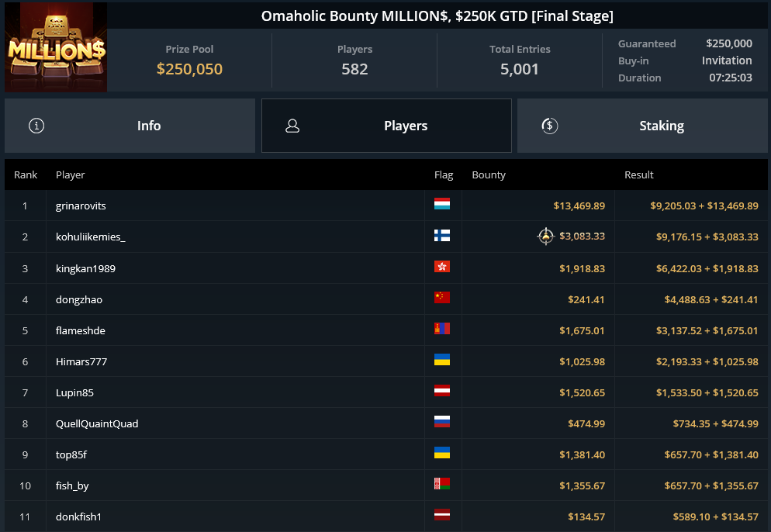This screenshot has width=771, height=532.
Task: Click the China flag for dongzhao
Action: (442, 298)
